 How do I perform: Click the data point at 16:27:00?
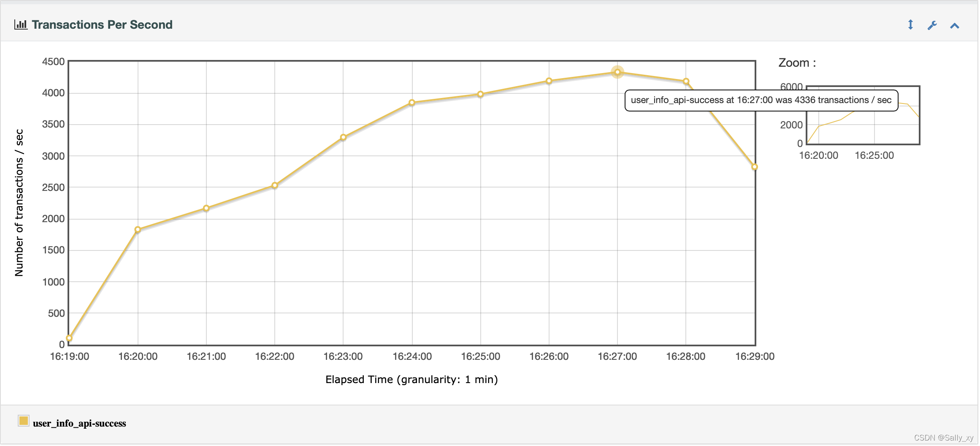pos(617,72)
